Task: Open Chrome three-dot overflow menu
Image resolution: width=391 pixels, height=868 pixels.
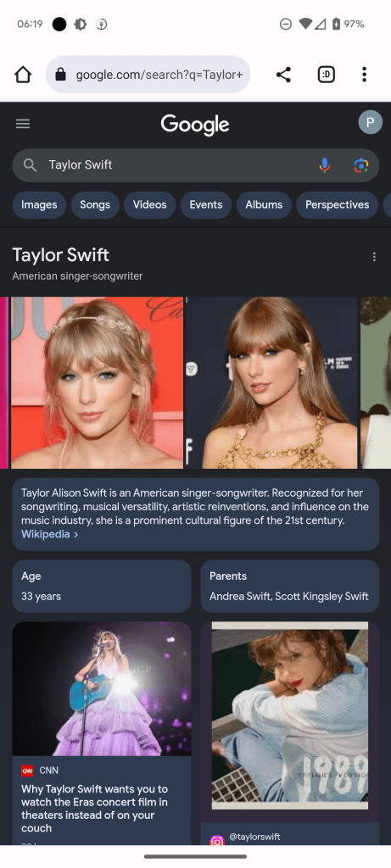Action: click(364, 75)
